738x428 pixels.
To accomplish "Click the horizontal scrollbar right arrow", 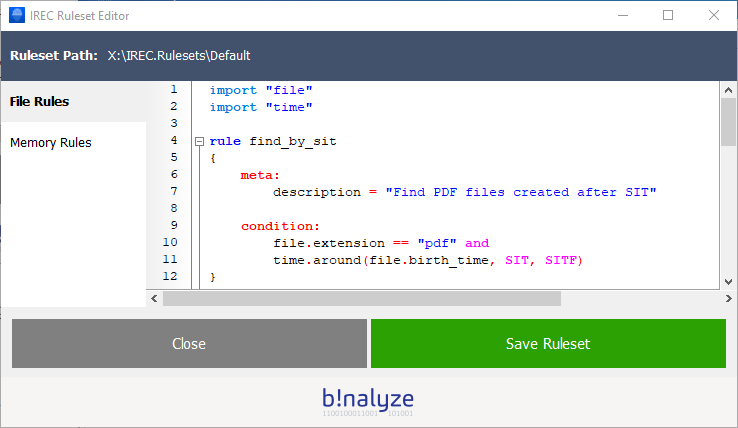I will (712, 298).
